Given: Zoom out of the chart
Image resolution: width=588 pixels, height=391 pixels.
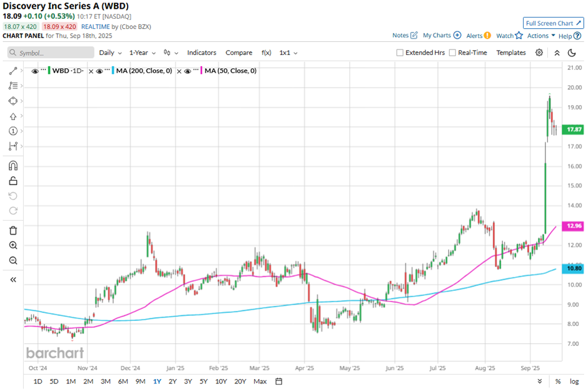Looking at the screenshot, I should (13, 260).
